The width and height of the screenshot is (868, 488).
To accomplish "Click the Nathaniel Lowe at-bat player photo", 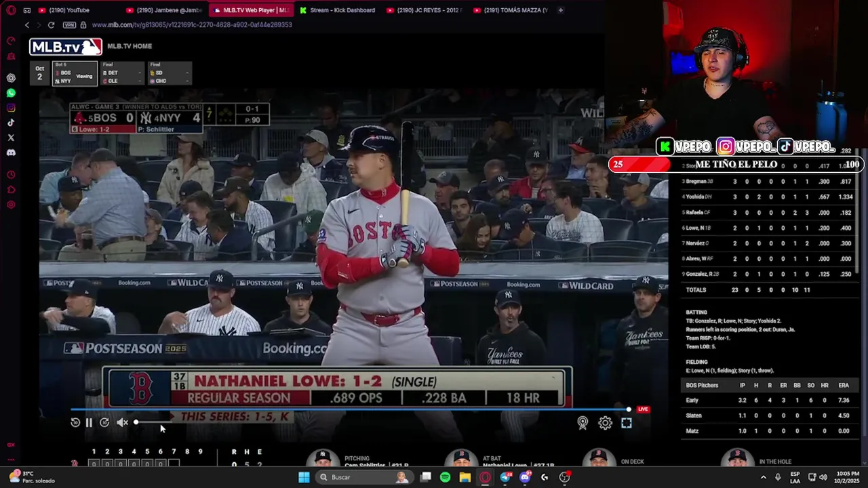I will [462, 458].
